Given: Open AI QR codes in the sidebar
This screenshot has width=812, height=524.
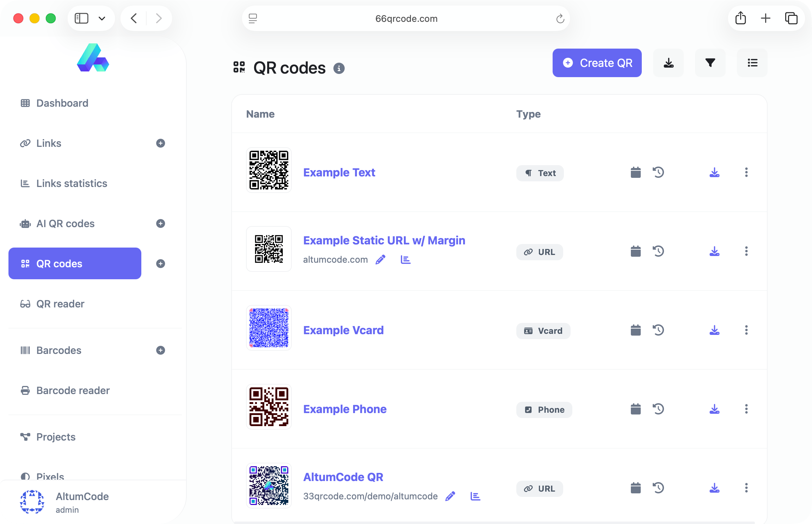Looking at the screenshot, I should coord(65,224).
